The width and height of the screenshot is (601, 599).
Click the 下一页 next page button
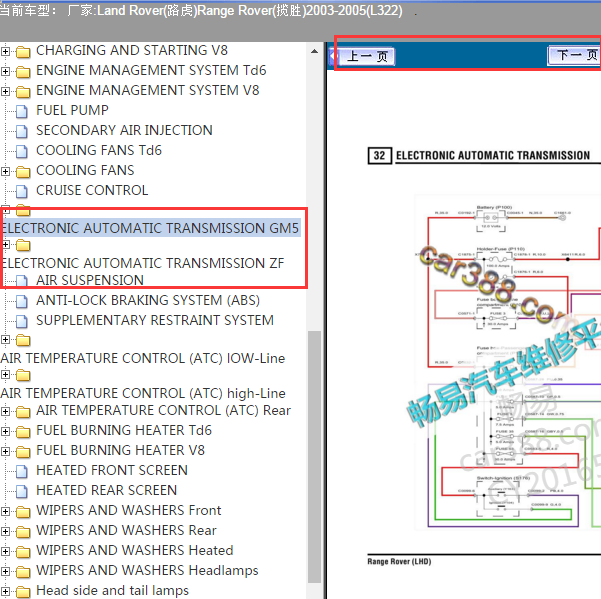[x=574, y=56]
